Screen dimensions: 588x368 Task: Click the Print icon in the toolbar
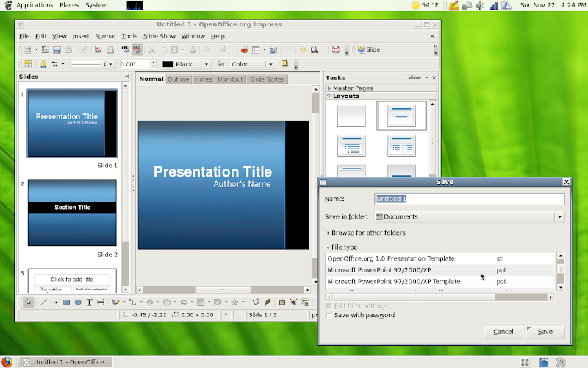(x=110, y=50)
